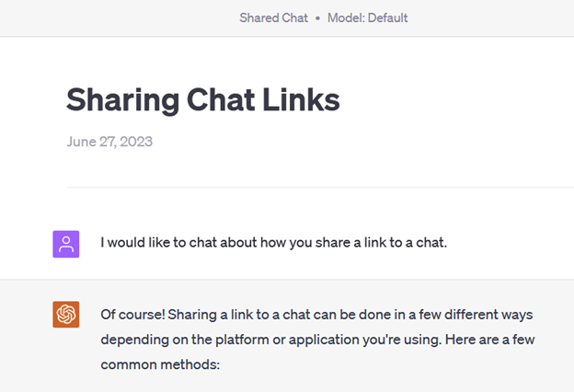The height and width of the screenshot is (392, 574).
Task: Click the line starting 'depending on the platform'
Action: pos(317,340)
